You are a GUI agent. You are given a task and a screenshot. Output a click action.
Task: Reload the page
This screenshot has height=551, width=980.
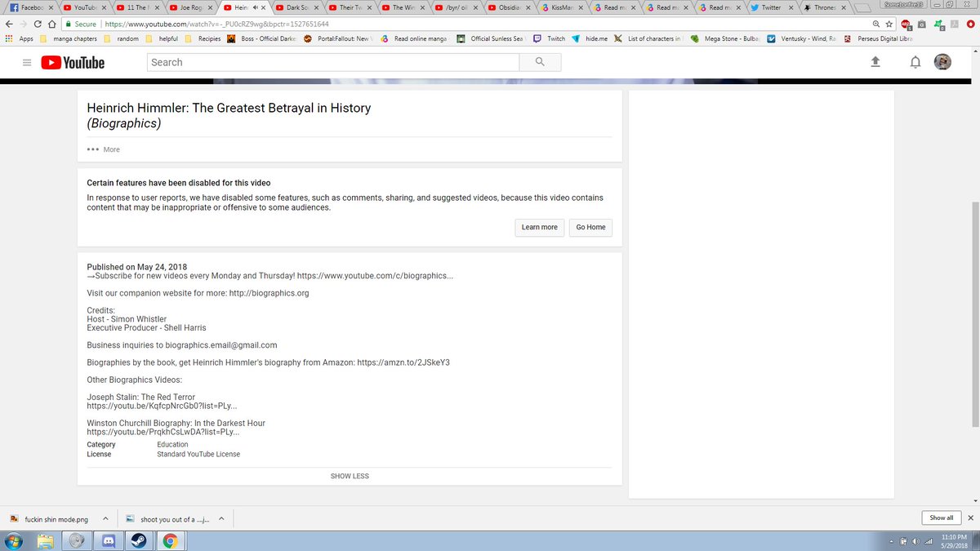point(38,24)
